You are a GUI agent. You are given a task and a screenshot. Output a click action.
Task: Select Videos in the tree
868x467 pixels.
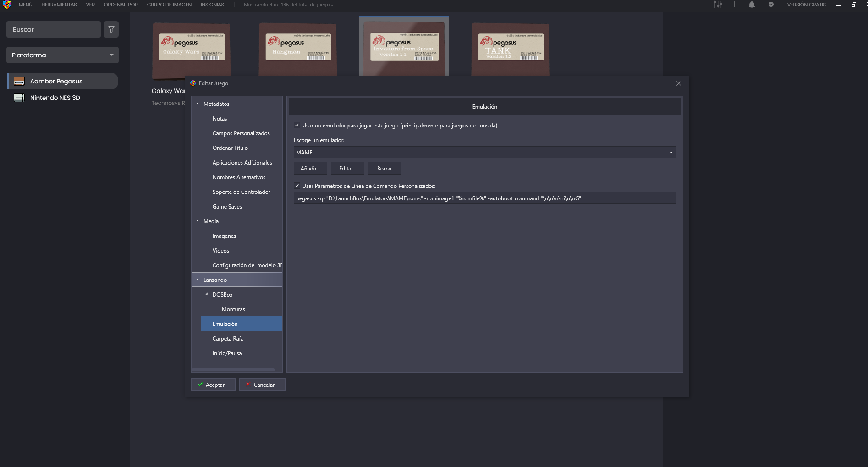pos(220,250)
